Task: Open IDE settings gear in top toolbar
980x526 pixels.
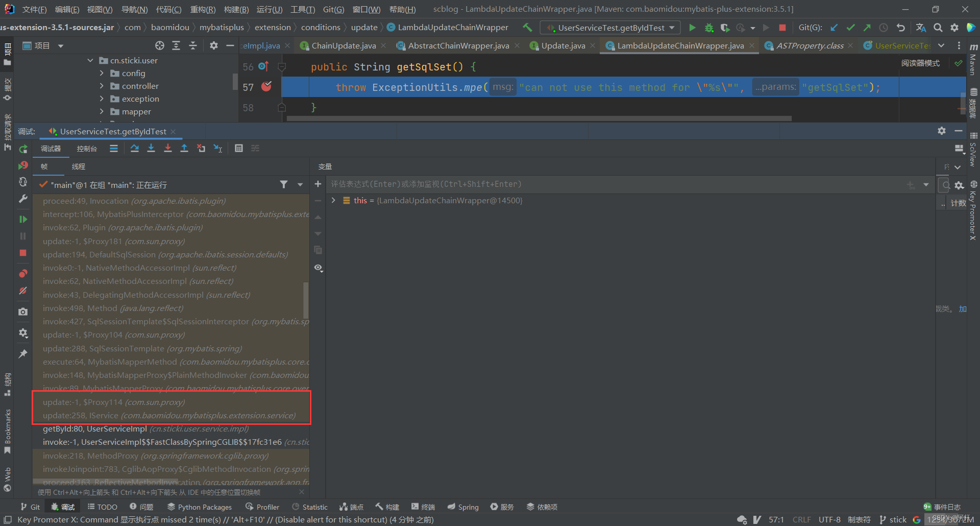Action: pos(954,28)
